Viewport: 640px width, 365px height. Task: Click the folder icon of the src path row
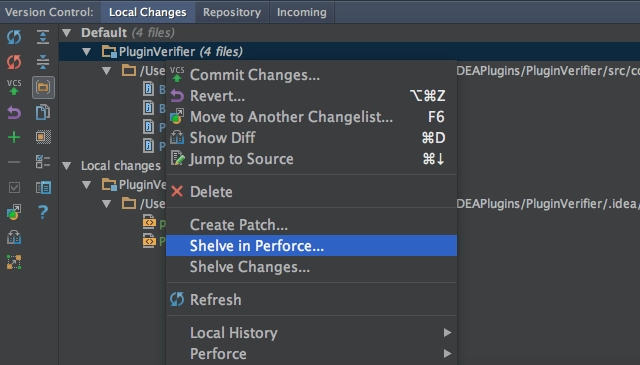pyautogui.click(x=129, y=71)
